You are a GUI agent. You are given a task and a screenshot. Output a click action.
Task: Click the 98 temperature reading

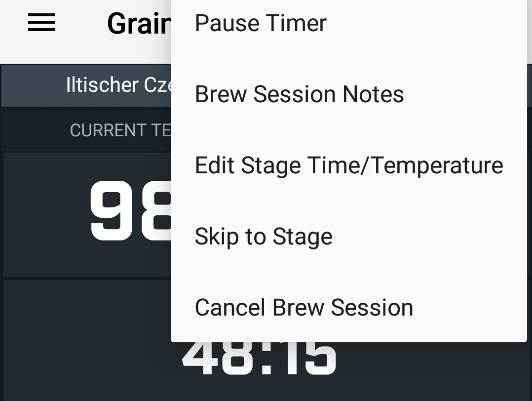click(130, 211)
